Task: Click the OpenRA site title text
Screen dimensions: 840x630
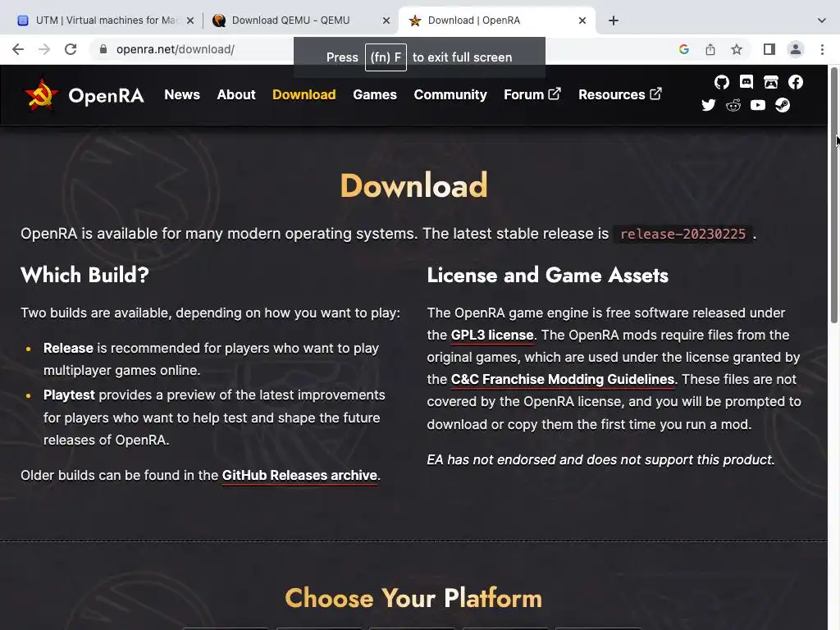Action: 106,96
